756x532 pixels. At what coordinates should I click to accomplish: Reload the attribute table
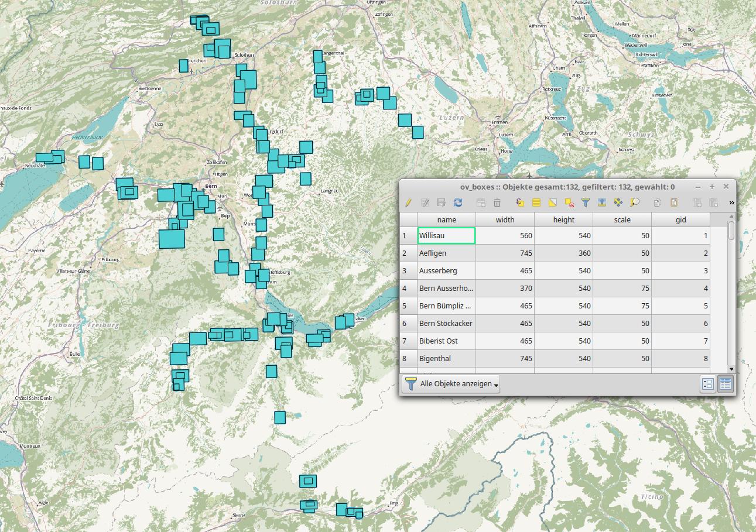[x=458, y=202]
